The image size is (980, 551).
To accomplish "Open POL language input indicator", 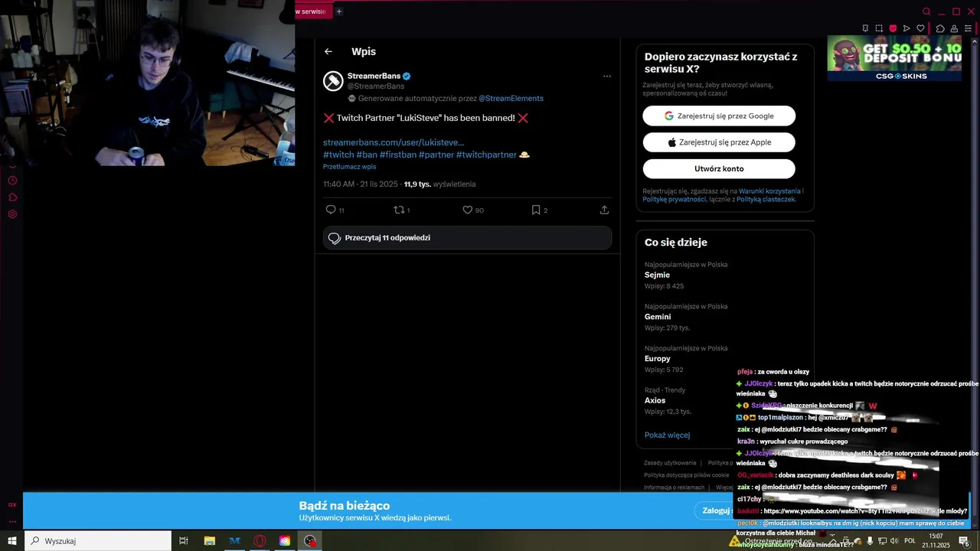I will [x=910, y=541].
